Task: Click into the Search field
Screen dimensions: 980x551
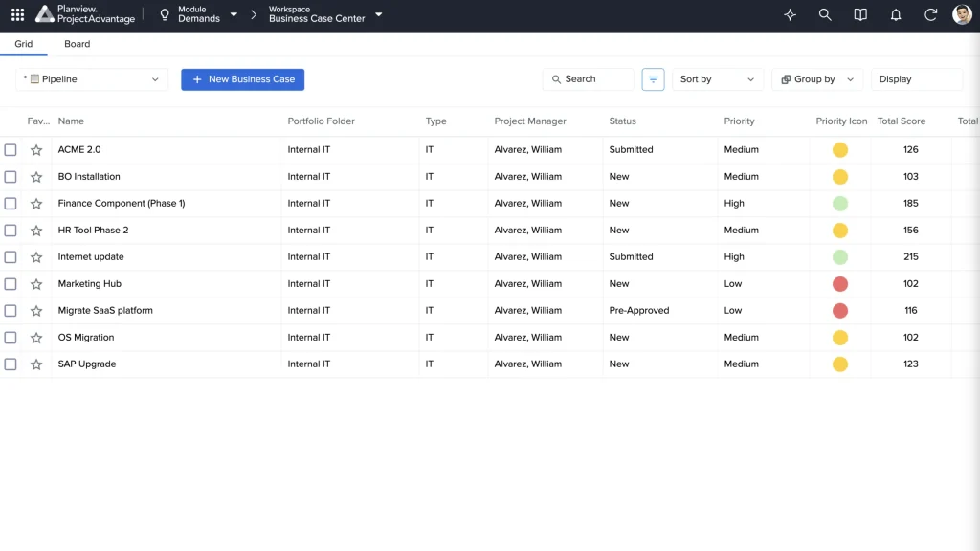Action: pyautogui.click(x=589, y=79)
